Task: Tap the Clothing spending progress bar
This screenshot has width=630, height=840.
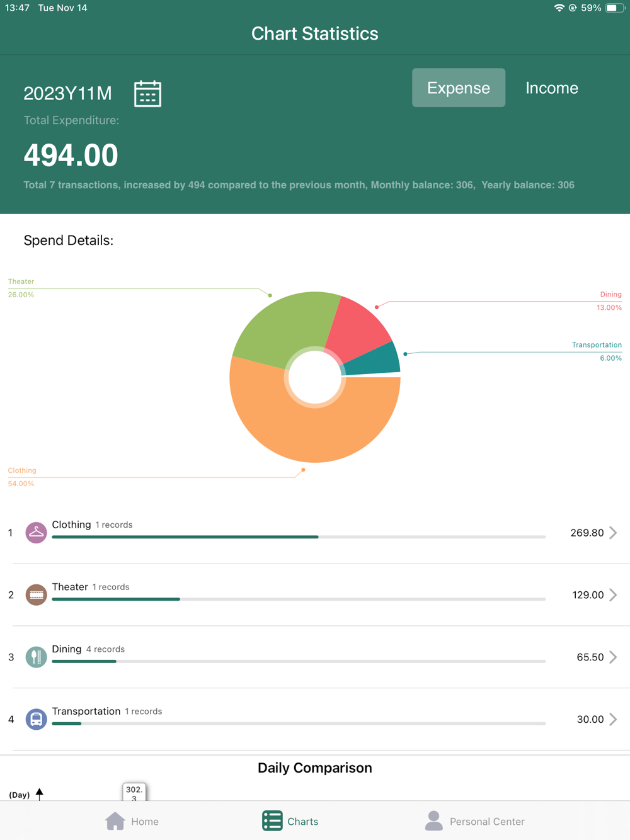Action: [x=299, y=537]
